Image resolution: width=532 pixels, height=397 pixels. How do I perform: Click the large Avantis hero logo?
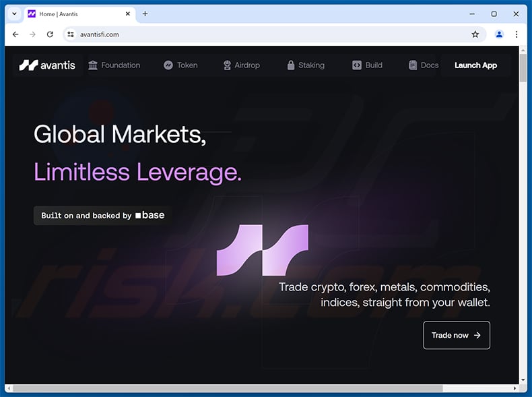click(x=262, y=250)
